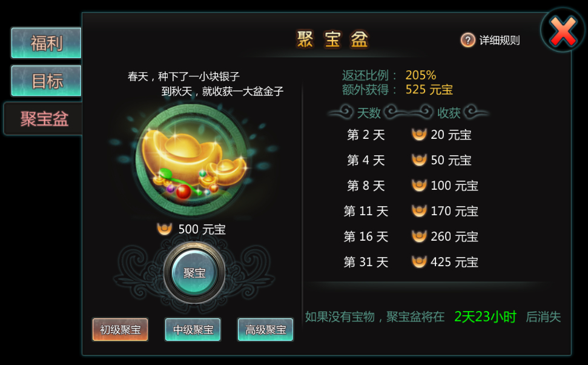Screen dimensions: 588x365
Task: Click the ingot icon for 20 元宝 reward
Action: [x=419, y=135]
